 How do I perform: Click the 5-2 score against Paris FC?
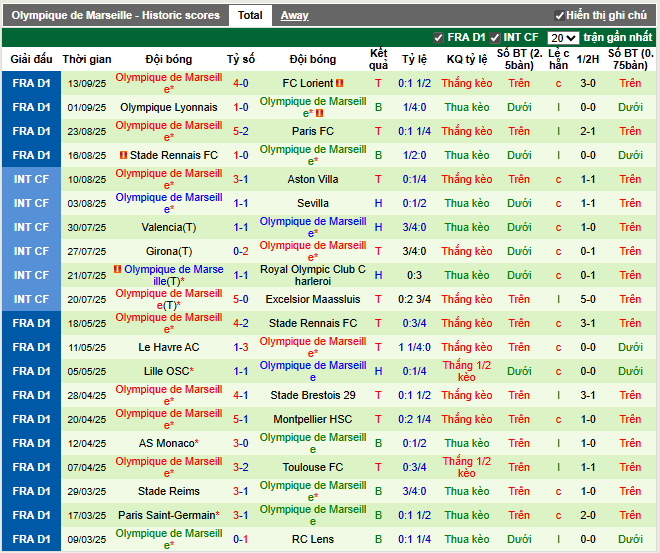(x=241, y=131)
